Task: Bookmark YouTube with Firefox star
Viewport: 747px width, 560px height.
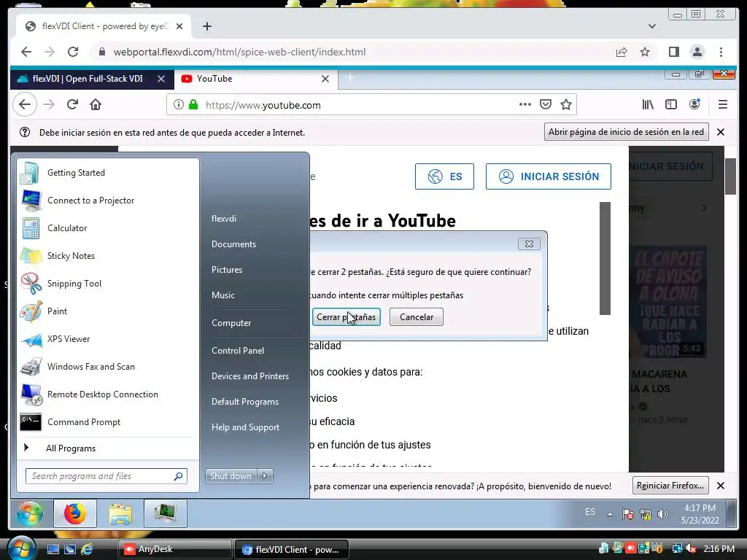Action: tap(566, 104)
